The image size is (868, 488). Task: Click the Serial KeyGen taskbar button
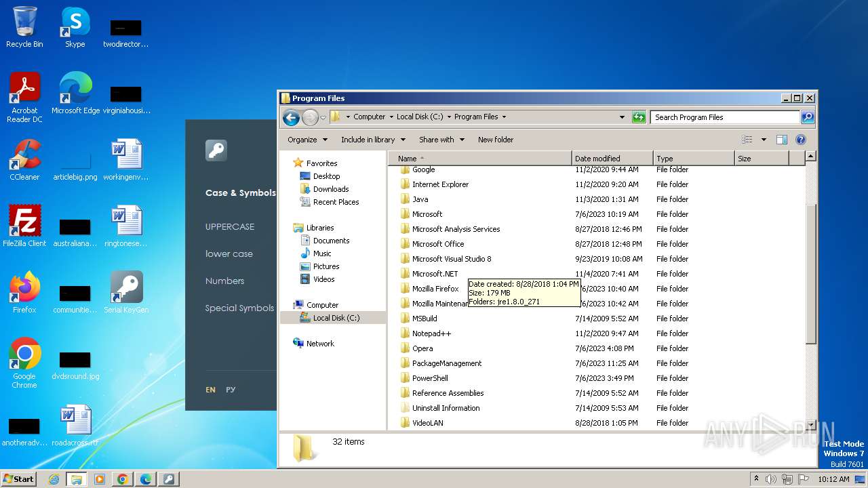(169, 479)
